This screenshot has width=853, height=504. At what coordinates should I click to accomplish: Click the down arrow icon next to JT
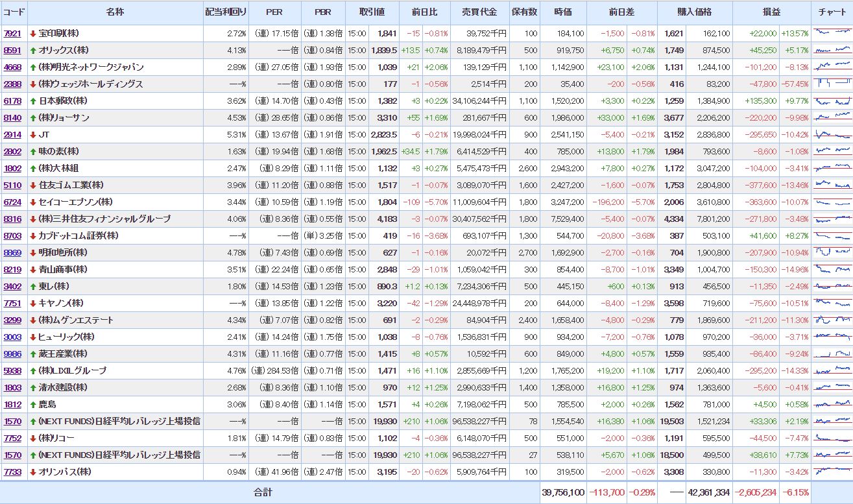[x=33, y=134]
